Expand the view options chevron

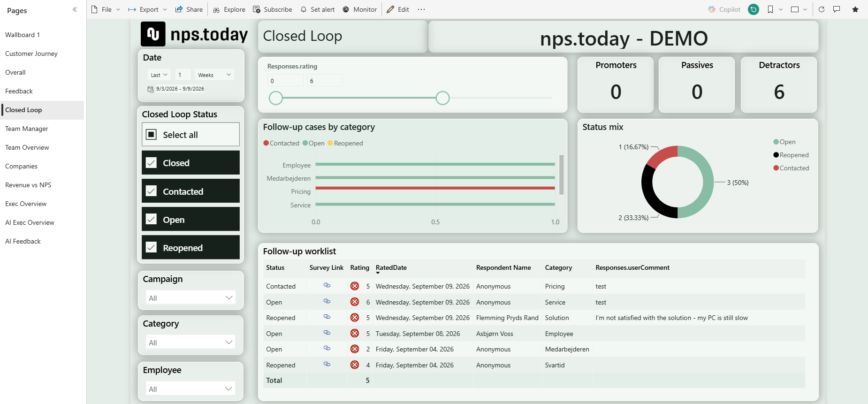[805, 9]
